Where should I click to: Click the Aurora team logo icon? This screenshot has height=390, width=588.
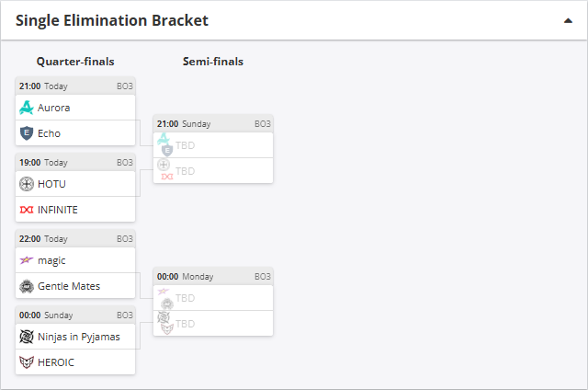[x=27, y=108]
